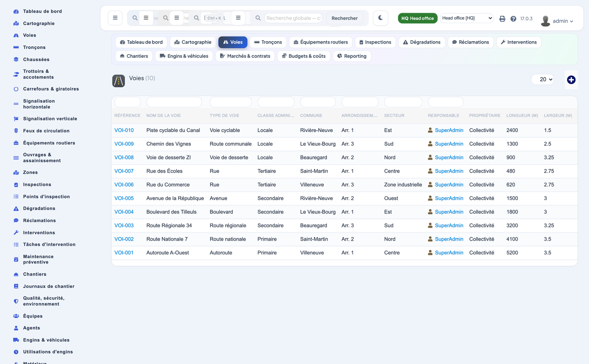Open the Reporting tab
589x364 pixels.
point(352,56)
